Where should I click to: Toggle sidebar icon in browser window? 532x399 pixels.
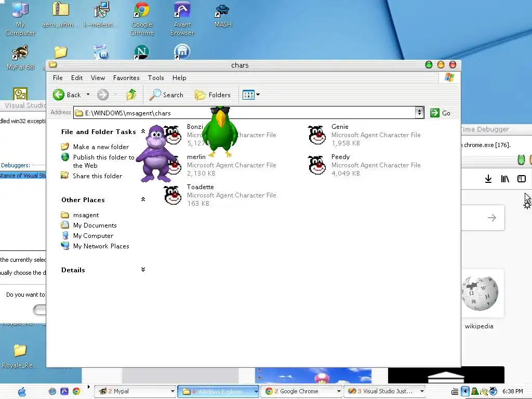(522, 179)
